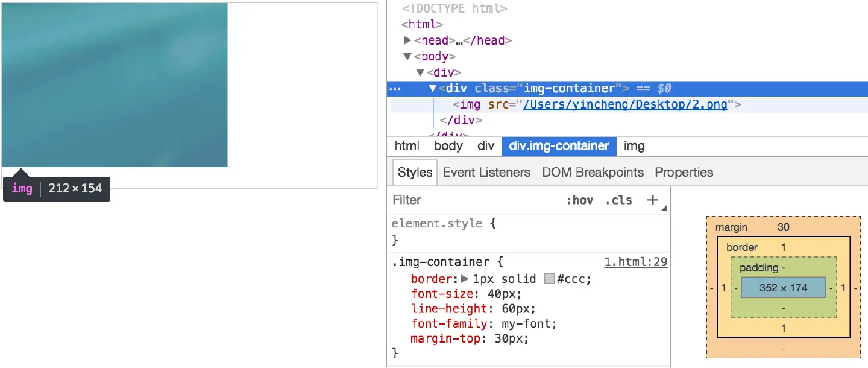The height and width of the screenshot is (368, 868).
Task: Toggle the .cls class editor
Action: coord(619,200)
